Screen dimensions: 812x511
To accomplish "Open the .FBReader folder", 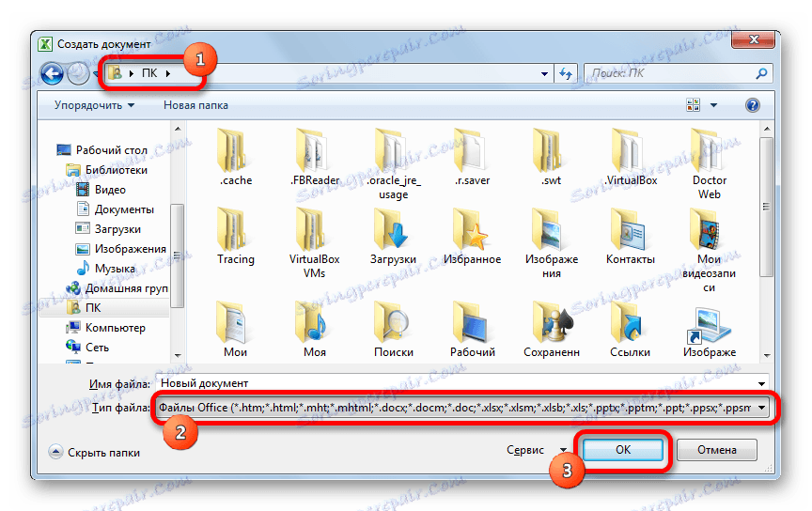I will [x=314, y=158].
